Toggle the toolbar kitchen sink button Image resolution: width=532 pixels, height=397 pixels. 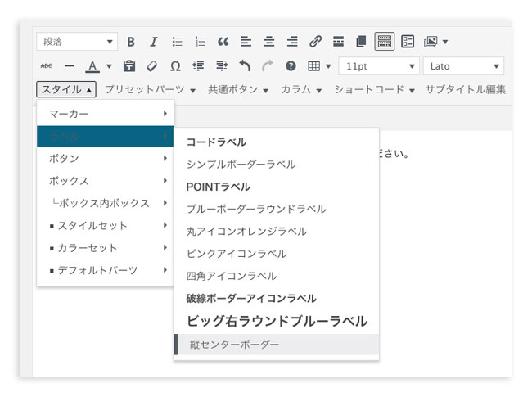(385, 42)
